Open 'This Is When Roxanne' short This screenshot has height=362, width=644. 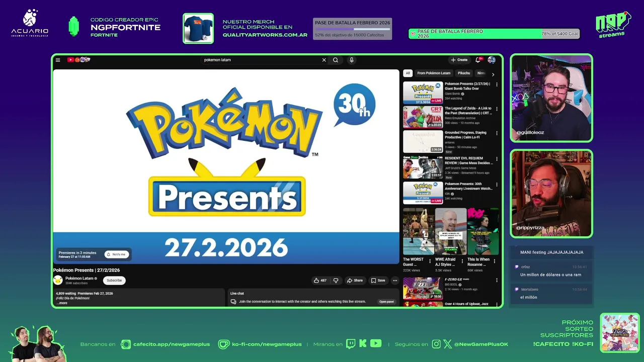coord(483,232)
